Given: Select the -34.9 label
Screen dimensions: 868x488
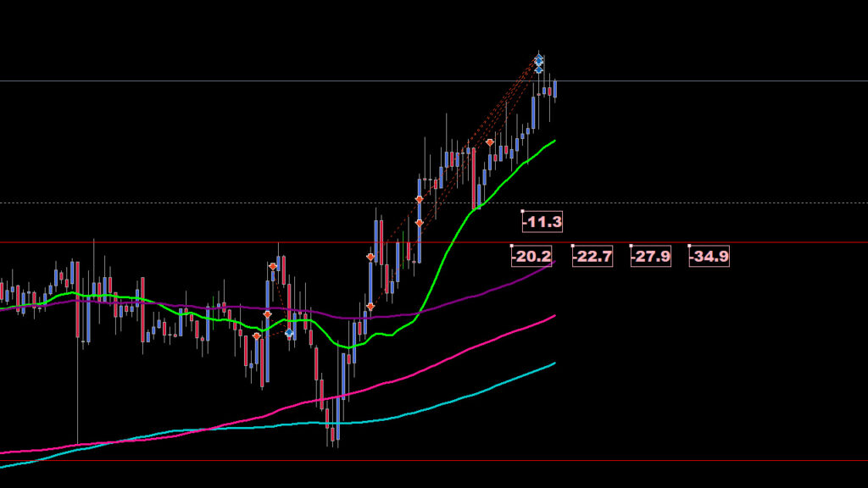Looking at the screenshot, I should [x=709, y=256].
